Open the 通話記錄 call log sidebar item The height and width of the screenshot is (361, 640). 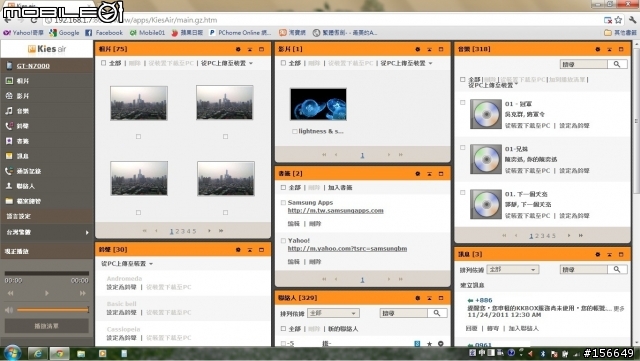[x=29, y=171]
